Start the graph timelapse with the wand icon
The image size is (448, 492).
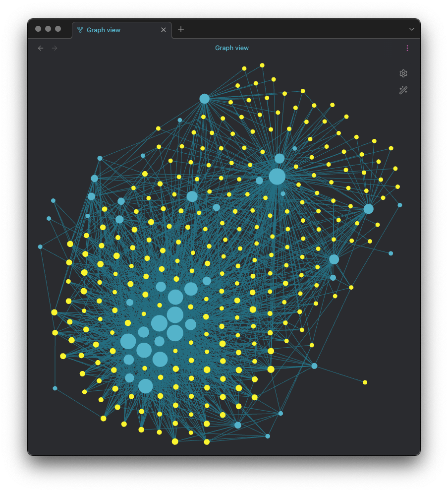[x=403, y=90]
